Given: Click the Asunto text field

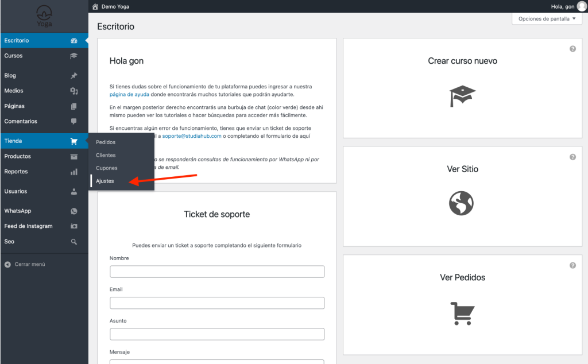Looking at the screenshot, I should [216, 334].
